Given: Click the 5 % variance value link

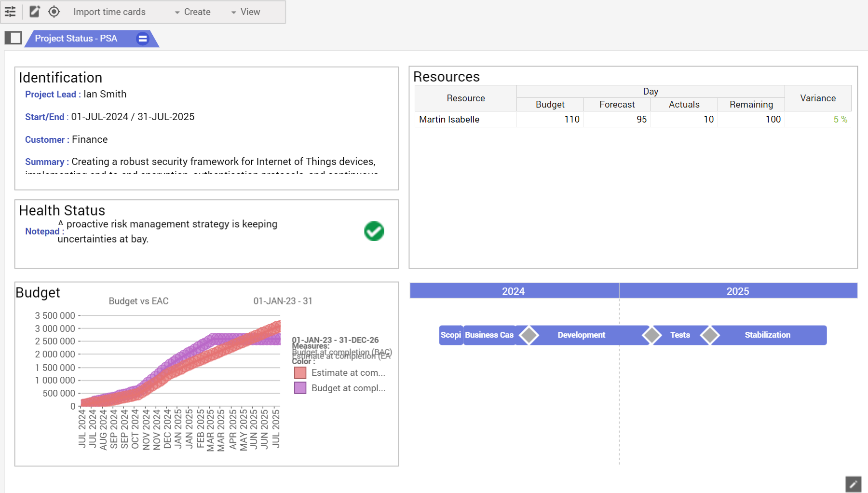Looking at the screenshot, I should 840,119.
